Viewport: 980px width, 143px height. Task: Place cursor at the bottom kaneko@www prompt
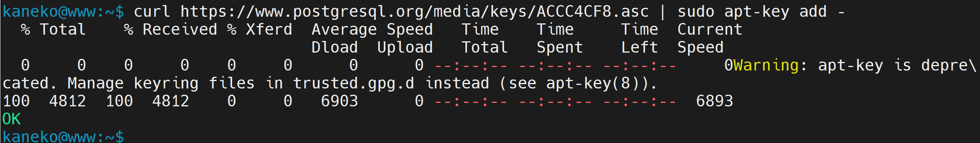63,137
